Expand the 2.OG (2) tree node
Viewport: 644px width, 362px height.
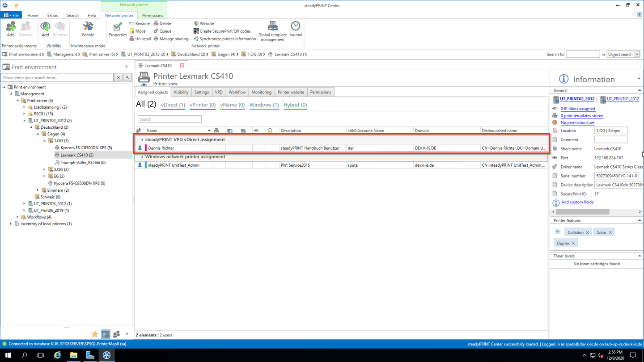[45, 169]
